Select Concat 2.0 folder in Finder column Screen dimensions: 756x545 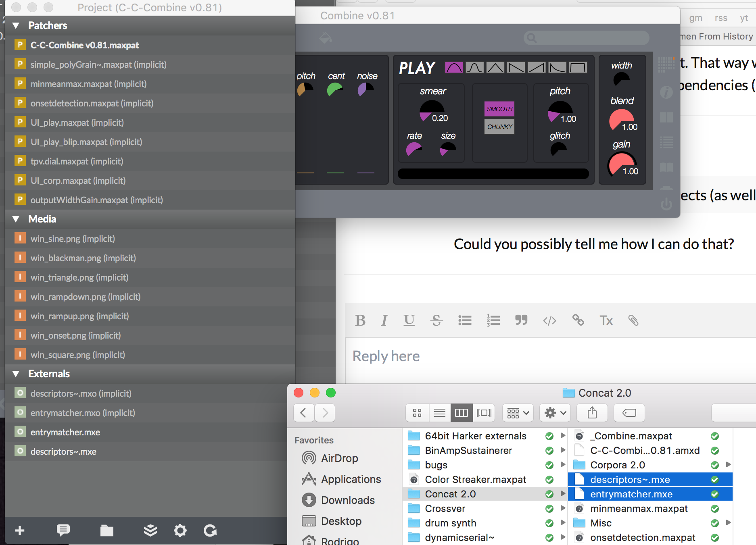pos(485,494)
